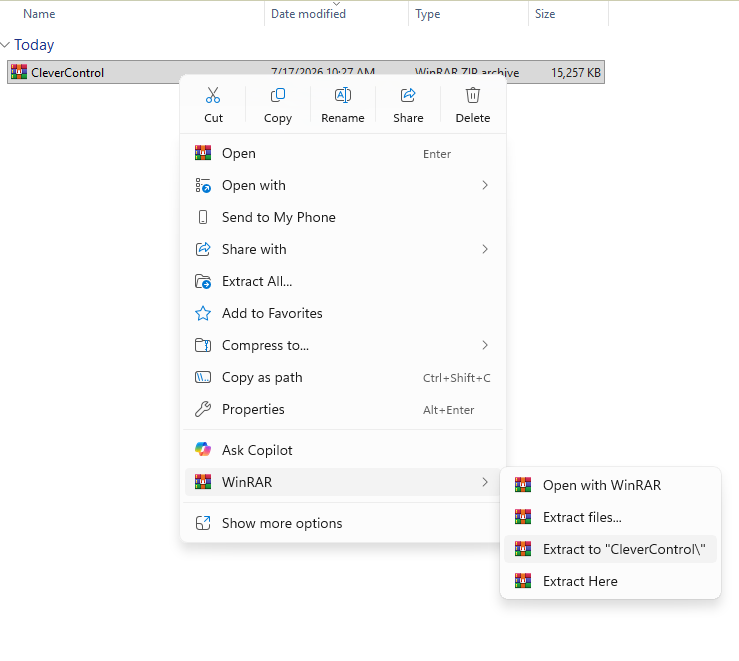This screenshot has width=739, height=661.
Task: Choose Send to My Phone
Action: [x=343, y=217]
